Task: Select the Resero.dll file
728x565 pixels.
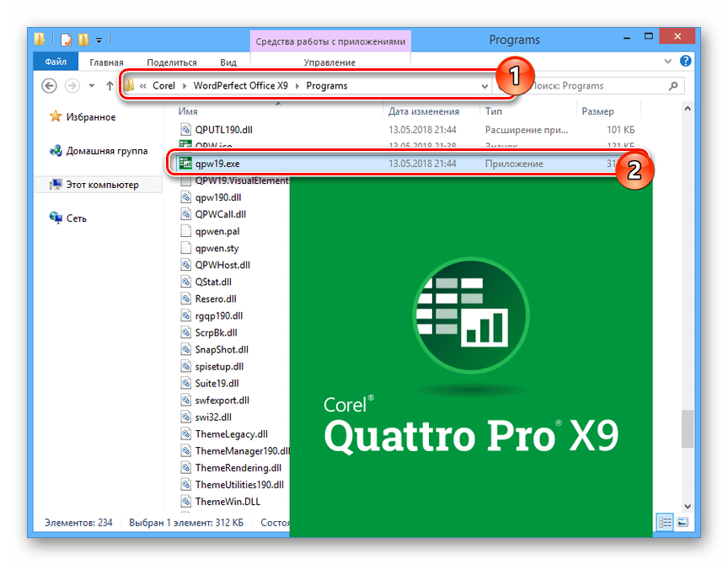Action: click(216, 299)
